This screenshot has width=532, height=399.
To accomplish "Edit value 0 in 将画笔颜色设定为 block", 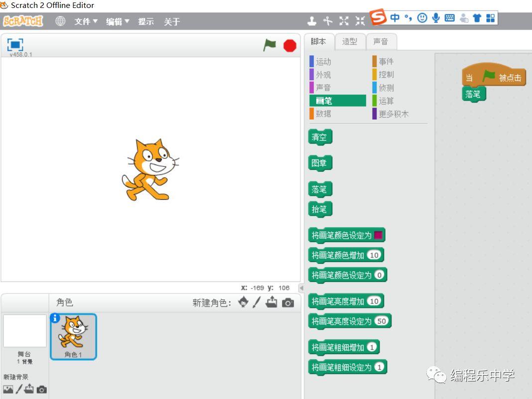I will (x=379, y=274).
